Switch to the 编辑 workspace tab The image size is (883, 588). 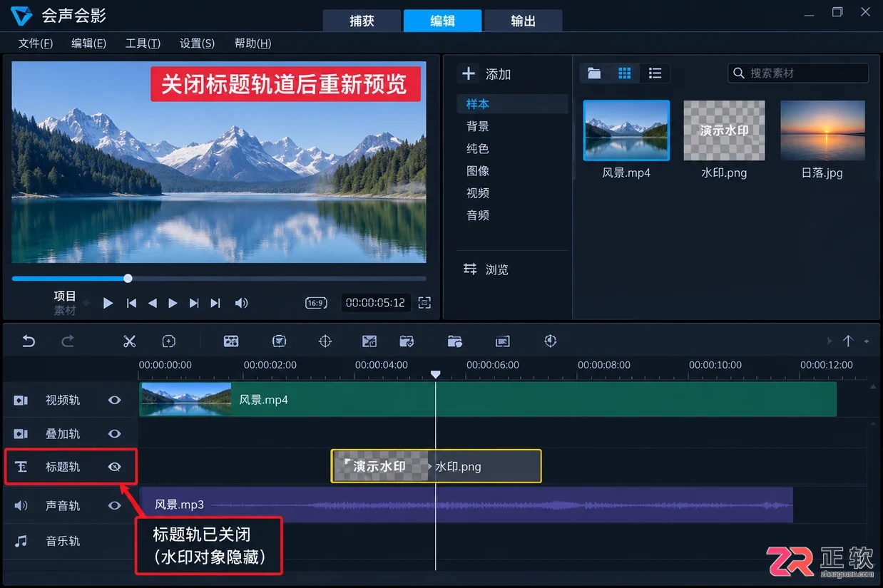pyautogui.click(x=442, y=21)
